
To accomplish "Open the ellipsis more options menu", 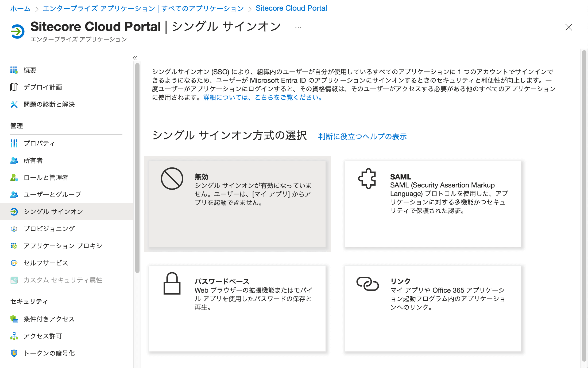I will 298,27.
